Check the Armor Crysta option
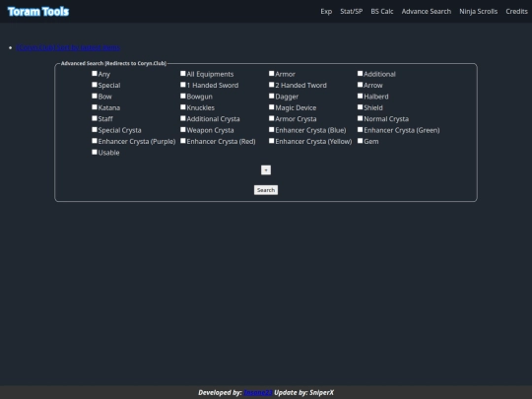The height and width of the screenshot is (399, 532). click(272, 118)
